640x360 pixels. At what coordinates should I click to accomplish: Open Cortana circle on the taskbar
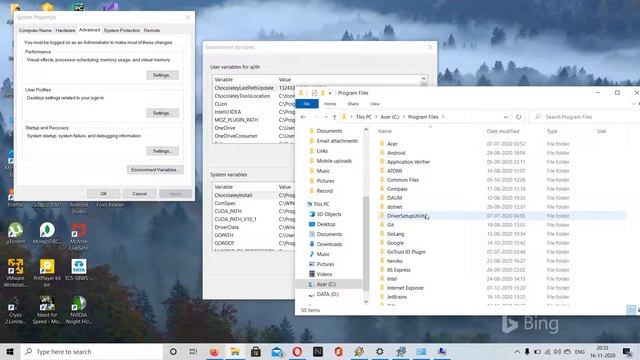tap(173, 351)
